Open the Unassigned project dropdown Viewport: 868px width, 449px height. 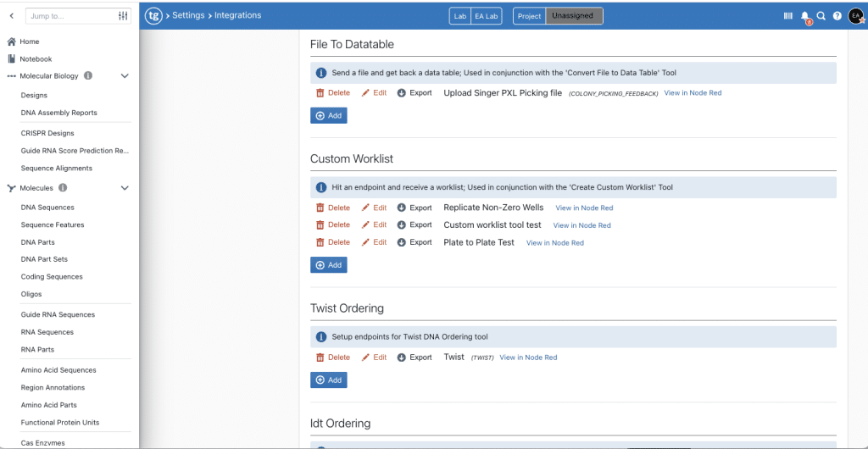pyautogui.click(x=574, y=16)
